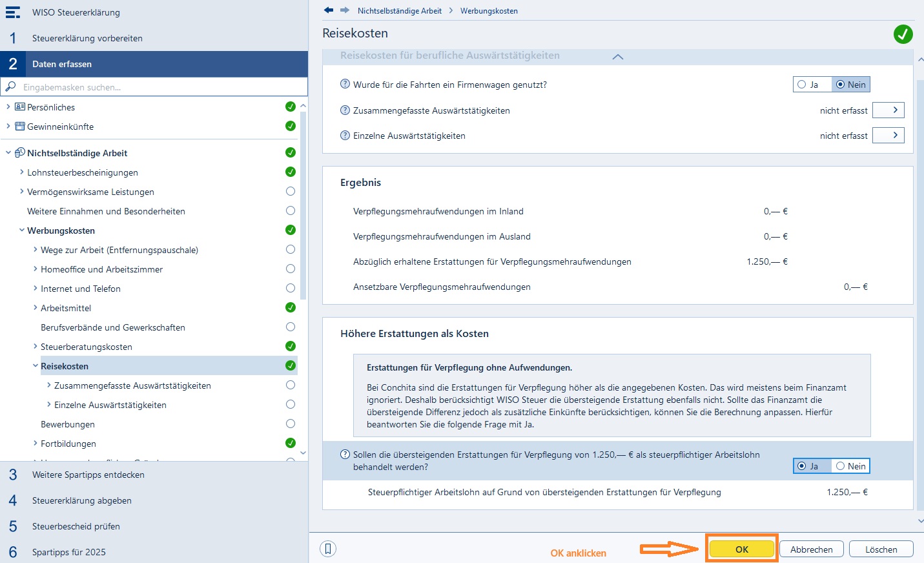The height and width of the screenshot is (563, 924).
Task: Expand Zusammengefasste Auswärtstätigkeiten tree node in sidebar
Action: (49, 385)
